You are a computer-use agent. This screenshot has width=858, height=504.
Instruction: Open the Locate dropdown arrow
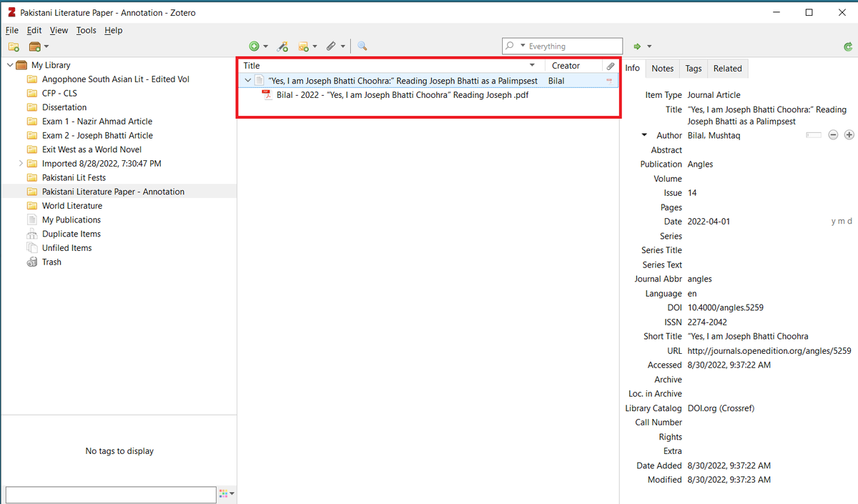(649, 46)
